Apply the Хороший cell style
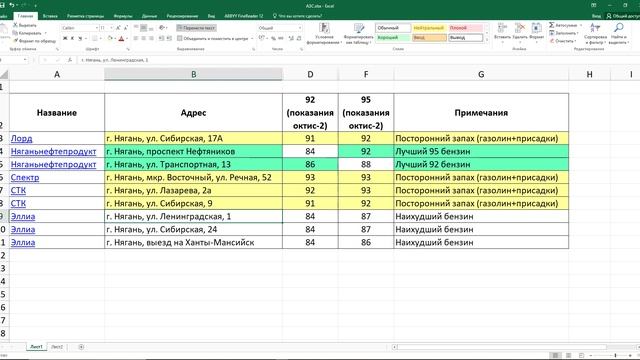The image size is (640, 360). (x=393, y=38)
